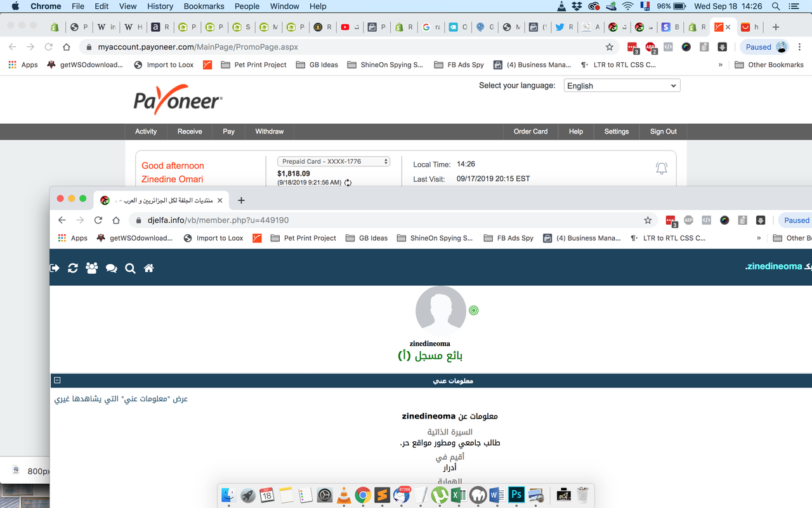
Task: Click the Paused profile button in Payoneer window
Action: pos(765,47)
